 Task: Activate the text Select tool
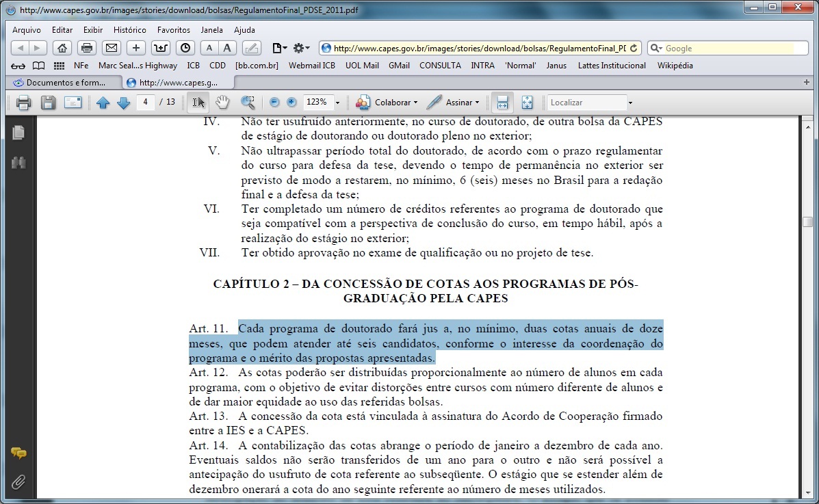(198, 103)
